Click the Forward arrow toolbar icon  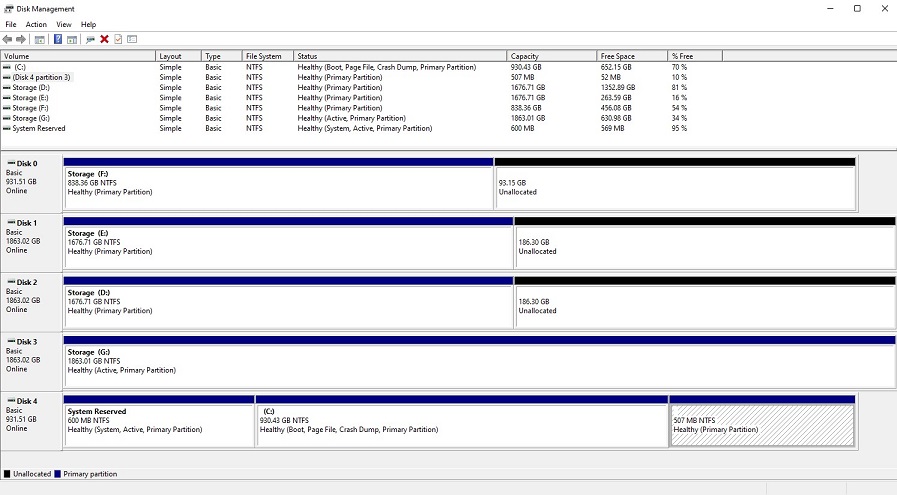tap(21, 39)
